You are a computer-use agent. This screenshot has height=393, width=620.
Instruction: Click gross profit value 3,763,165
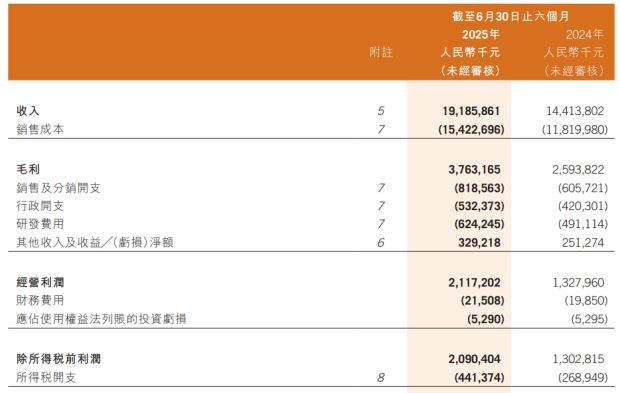[x=474, y=170]
